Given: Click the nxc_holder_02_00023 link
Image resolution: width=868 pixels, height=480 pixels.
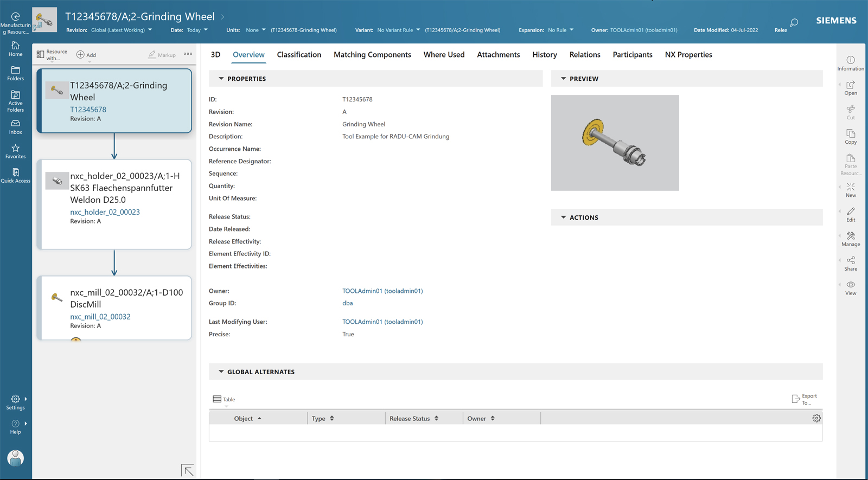Looking at the screenshot, I should tap(105, 212).
